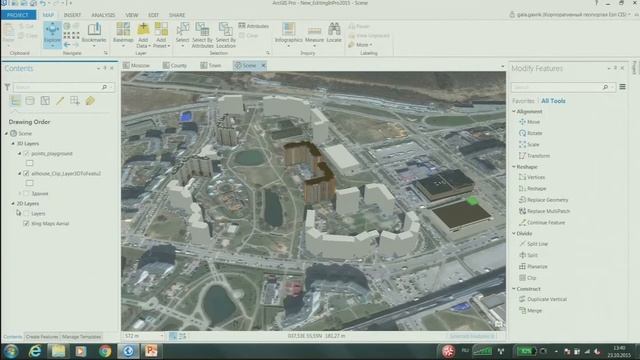This screenshot has width=640, height=360.
Task: Collapse points_playground layer legend
Action: pyautogui.click(x=20, y=153)
